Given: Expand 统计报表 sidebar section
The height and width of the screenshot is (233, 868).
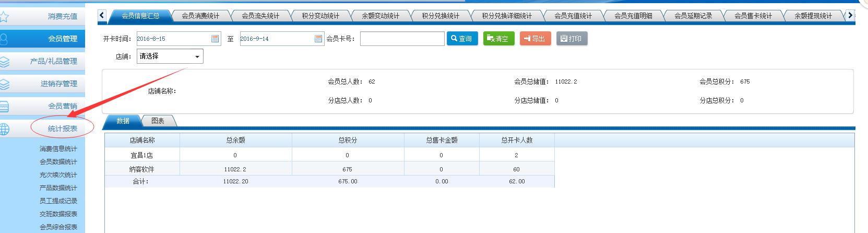Looking at the screenshot, I should [x=62, y=129].
